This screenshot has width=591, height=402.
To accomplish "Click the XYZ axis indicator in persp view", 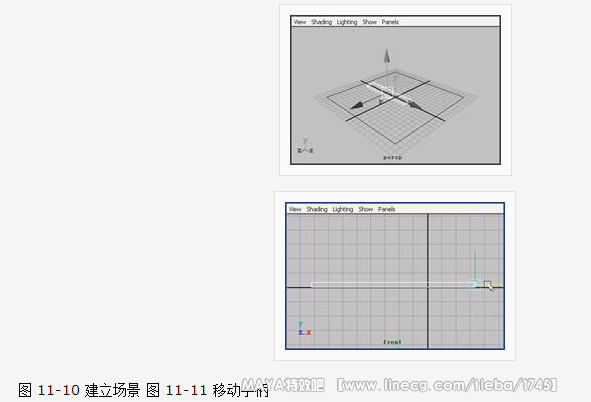I will 305,146.
